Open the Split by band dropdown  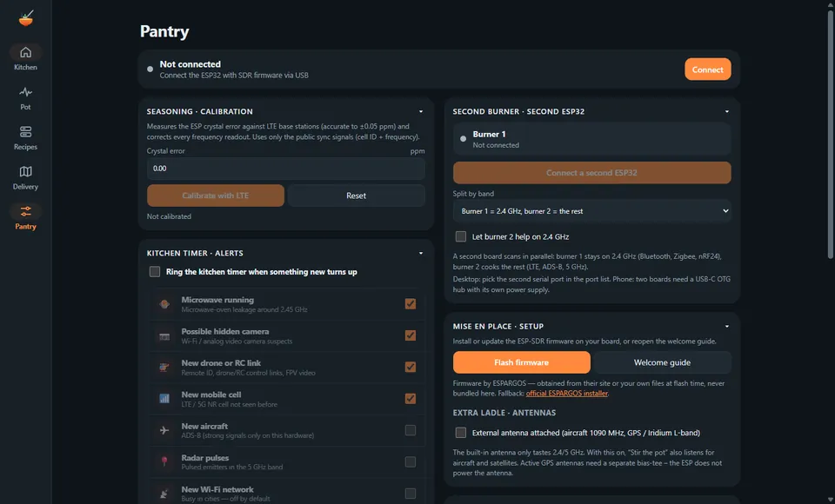click(591, 211)
